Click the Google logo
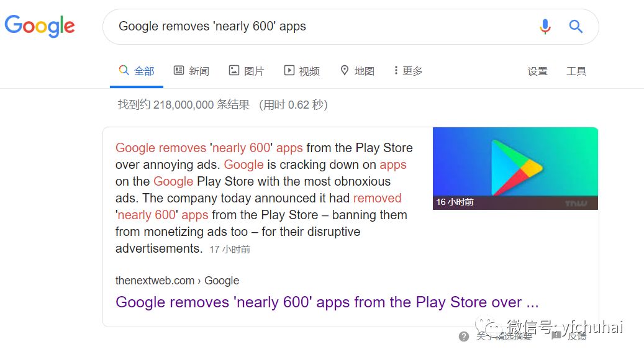This screenshot has height=357, width=644. 39,26
